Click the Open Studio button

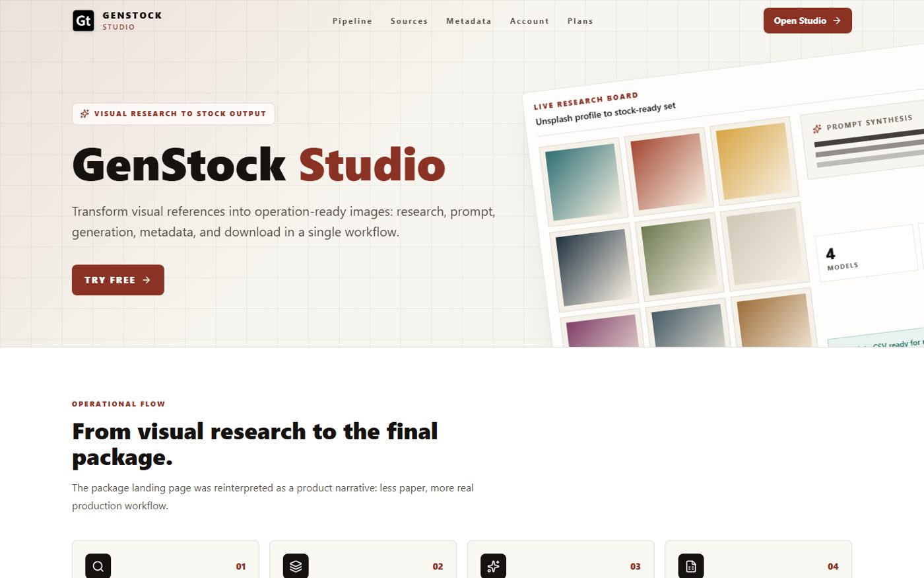coord(808,20)
